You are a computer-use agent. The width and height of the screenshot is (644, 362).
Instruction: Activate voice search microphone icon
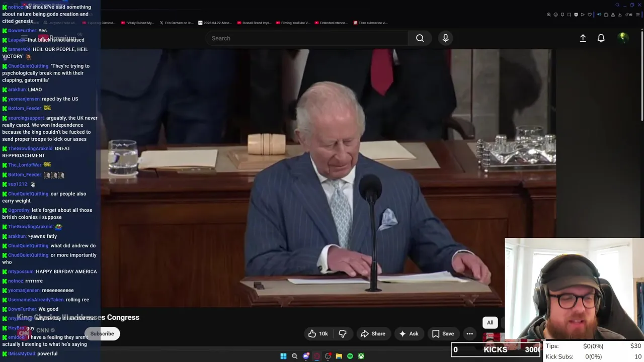click(x=445, y=38)
